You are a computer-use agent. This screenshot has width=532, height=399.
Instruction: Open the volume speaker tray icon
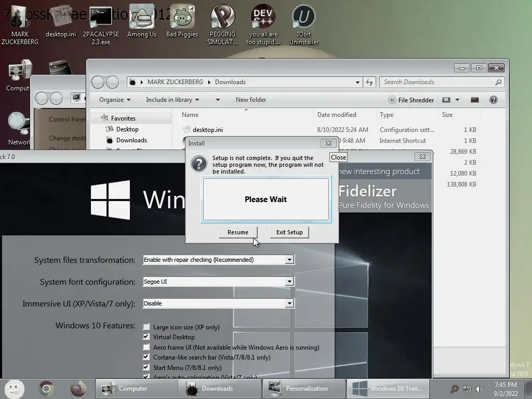[480, 389]
